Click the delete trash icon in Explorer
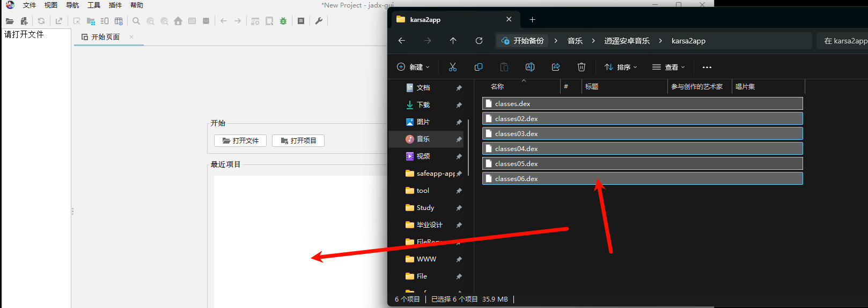 tap(581, 67)
